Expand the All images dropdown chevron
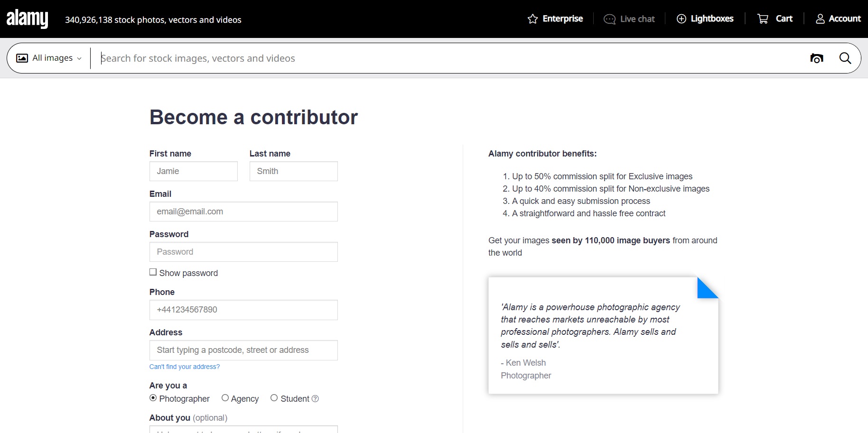 tap(79, 58)
